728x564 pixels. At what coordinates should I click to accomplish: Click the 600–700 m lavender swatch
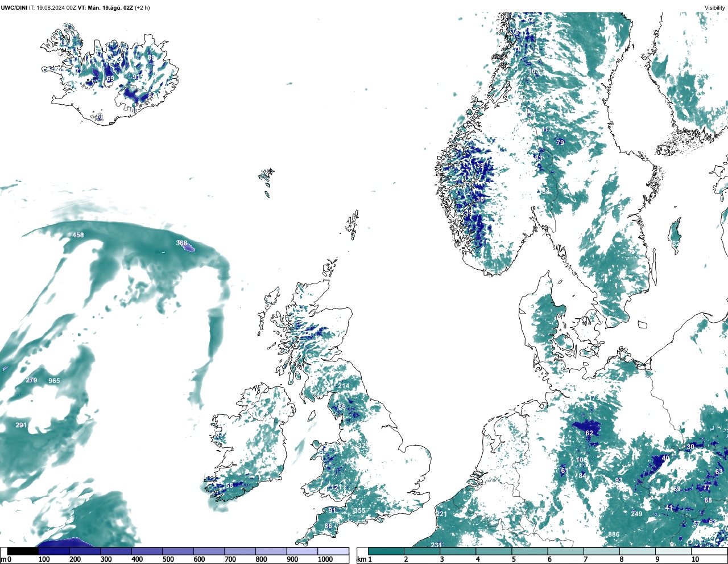coord(209,551)
